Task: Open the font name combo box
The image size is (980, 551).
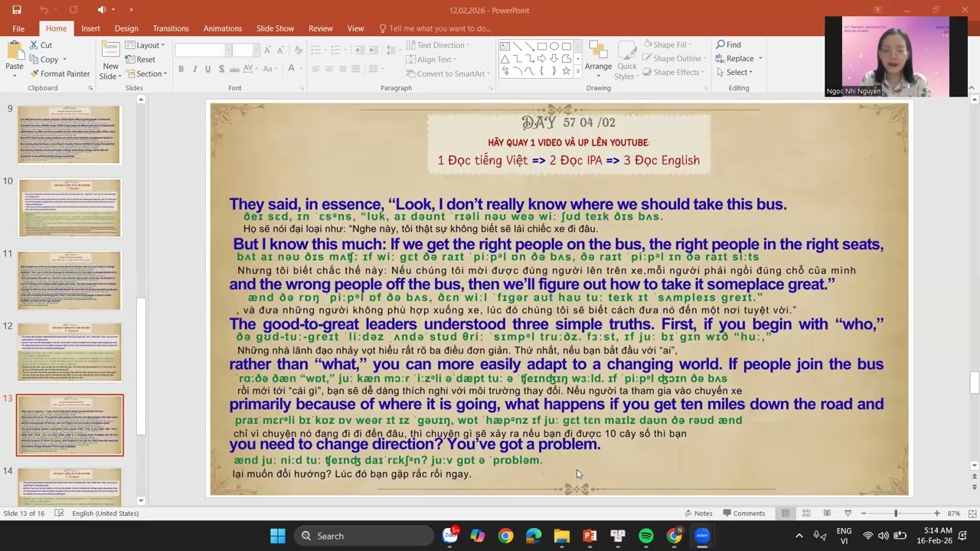Action: tap(203, 50)
